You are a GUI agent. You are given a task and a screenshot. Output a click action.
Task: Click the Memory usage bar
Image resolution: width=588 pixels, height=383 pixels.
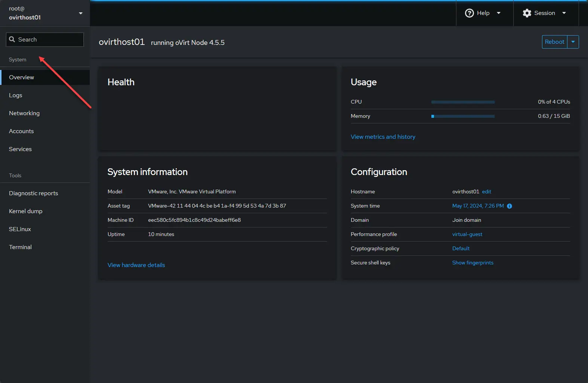[x=463, y=116]
